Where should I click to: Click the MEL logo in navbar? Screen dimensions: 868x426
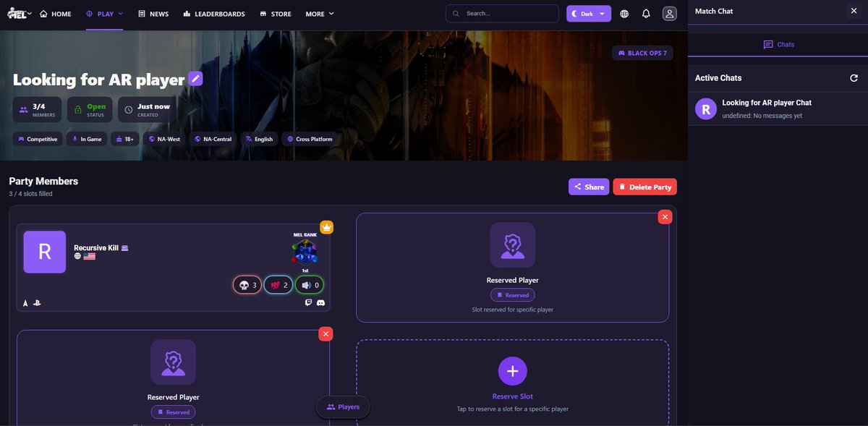coord(17,14)
